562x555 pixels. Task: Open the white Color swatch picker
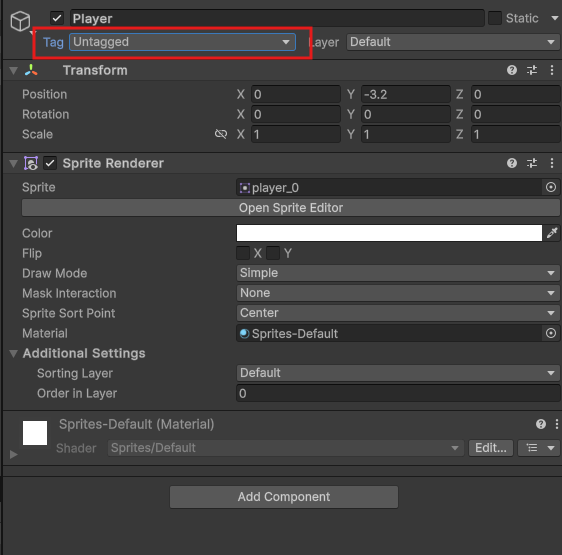[389, 233]
